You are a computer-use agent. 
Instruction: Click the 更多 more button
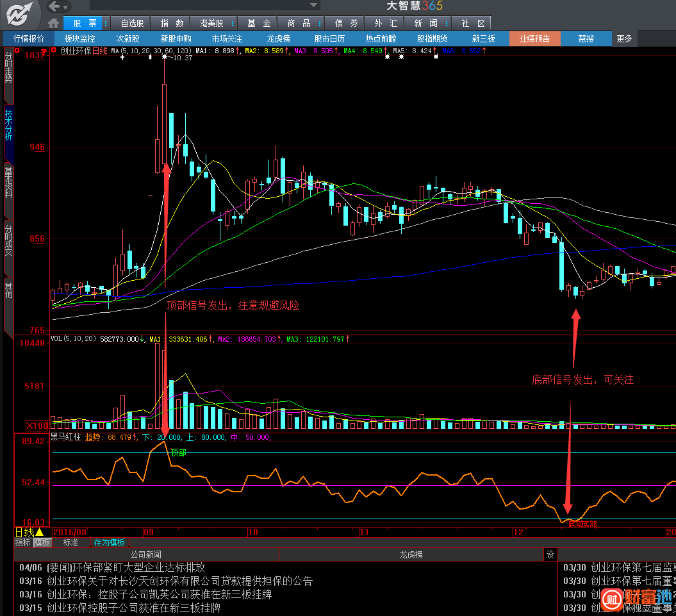click(x=624, y=39)
